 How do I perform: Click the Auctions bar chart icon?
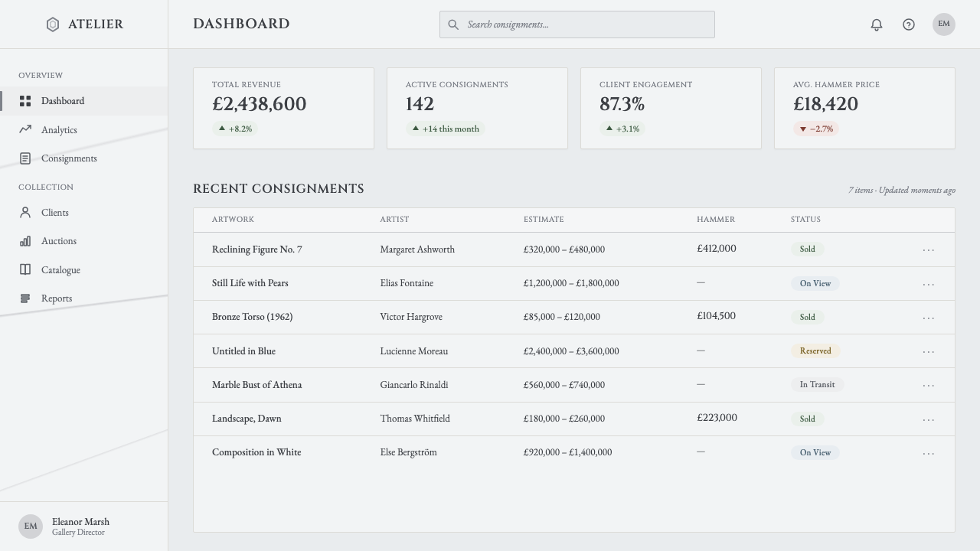click(x=25, y=241)
